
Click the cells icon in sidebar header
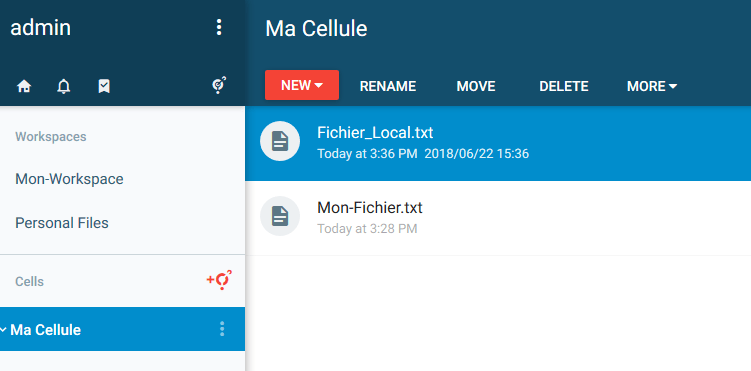219,85
